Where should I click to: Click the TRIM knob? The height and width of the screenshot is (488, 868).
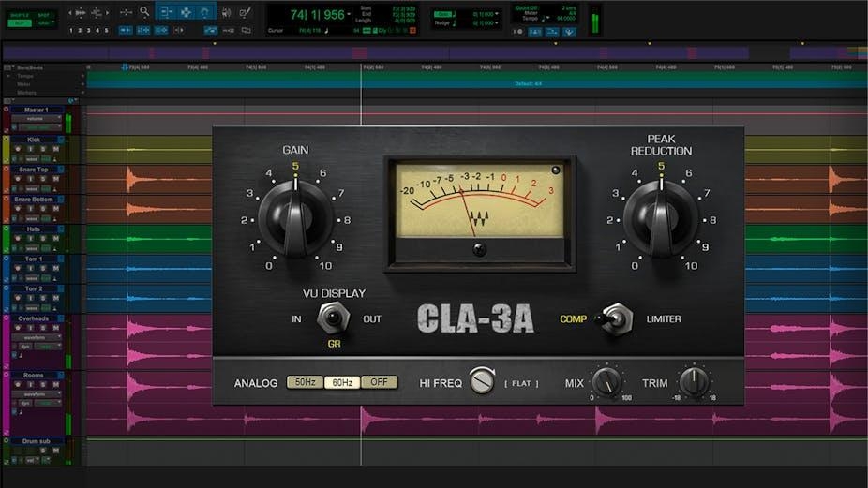693,381
